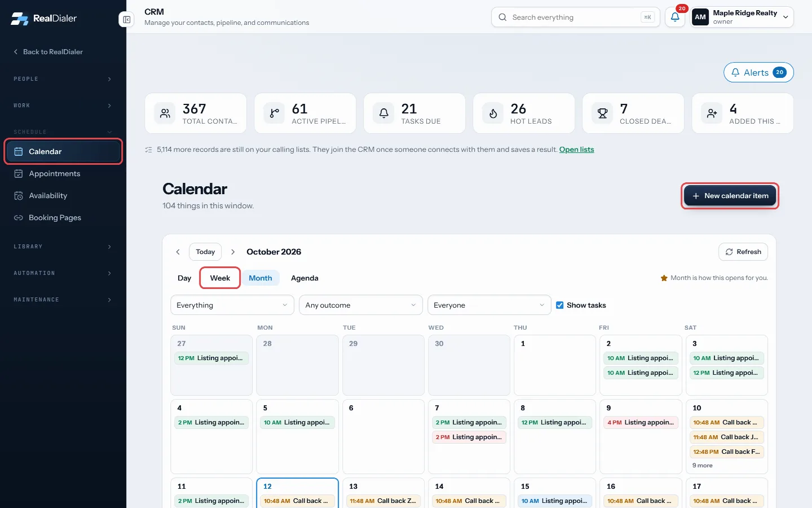Open the Maple Ridge Realty account menu

coord(742,17)
